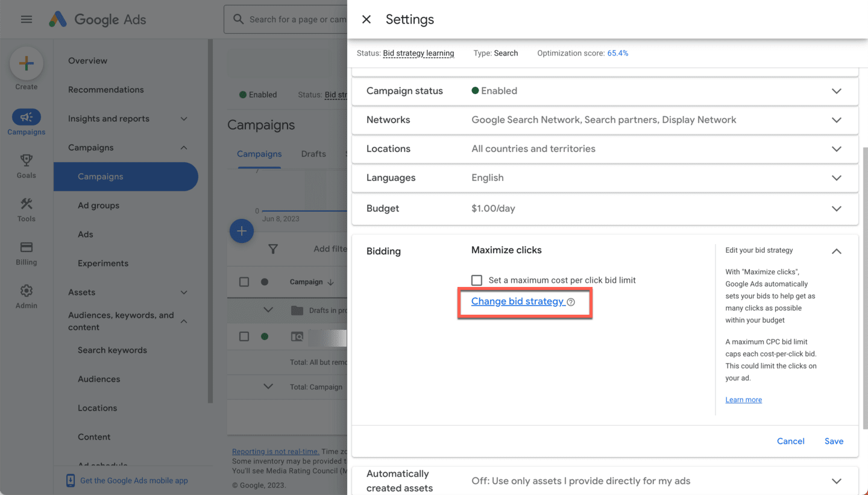Open Ad groups in the sidebar
Image resolution: width=868 pixels, height=495 pixels.
98,206
